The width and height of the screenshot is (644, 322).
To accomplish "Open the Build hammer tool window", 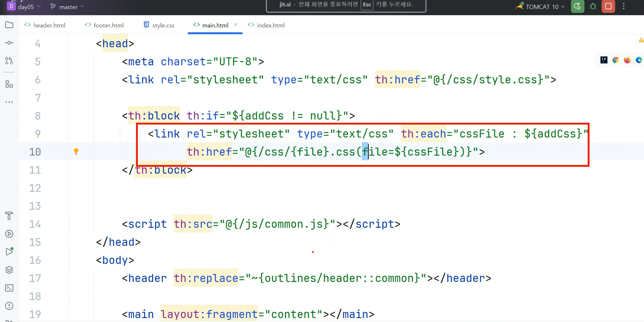I will point(9,216).
